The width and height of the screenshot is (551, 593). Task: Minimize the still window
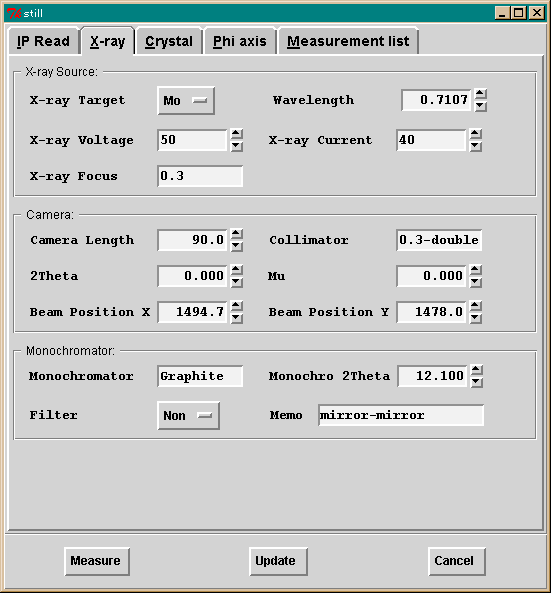(x=502, y=13)
